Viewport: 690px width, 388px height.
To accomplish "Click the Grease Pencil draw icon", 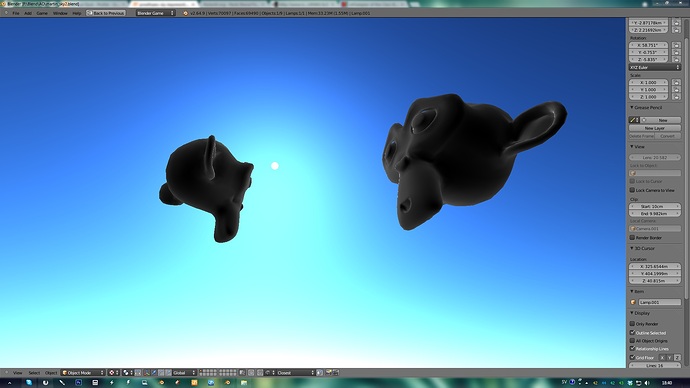I will tap(634, 120).
